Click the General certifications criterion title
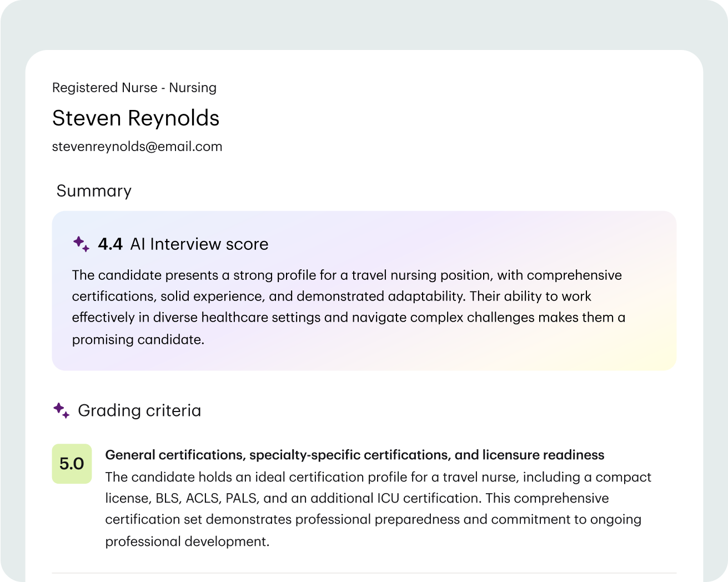 pos(278,455)
